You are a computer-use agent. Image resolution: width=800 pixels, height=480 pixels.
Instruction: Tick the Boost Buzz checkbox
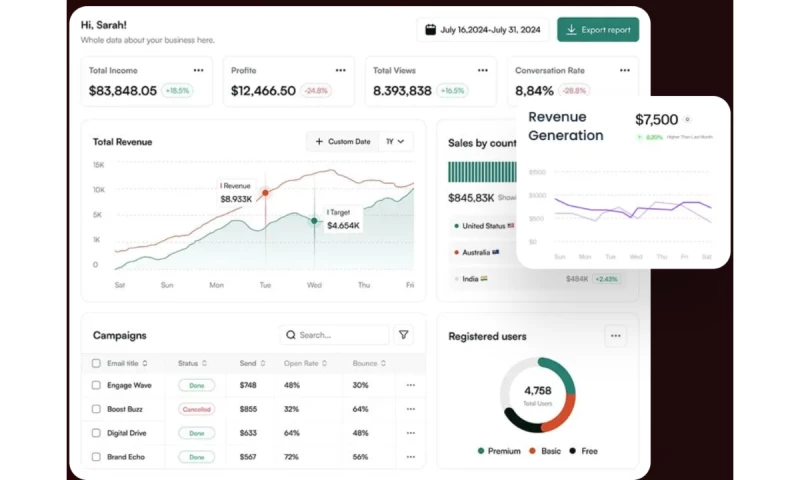click(x=96, y=409)
